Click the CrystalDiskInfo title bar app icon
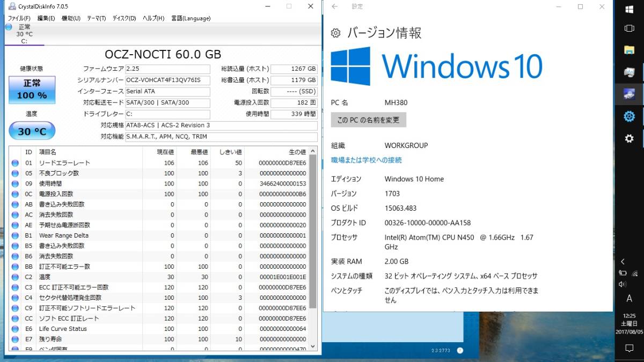 click(x=12, y=6)
